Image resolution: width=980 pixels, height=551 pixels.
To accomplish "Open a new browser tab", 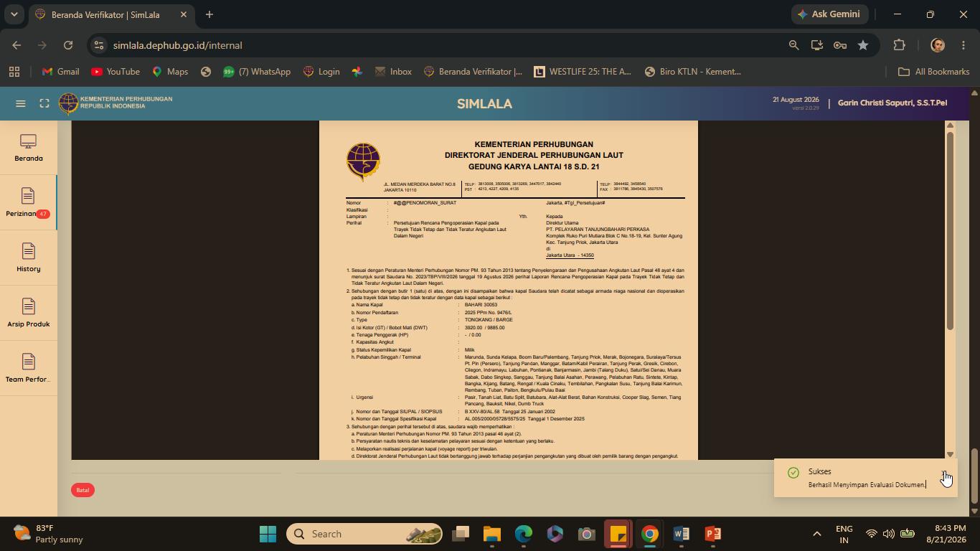I will coord(209,14).
